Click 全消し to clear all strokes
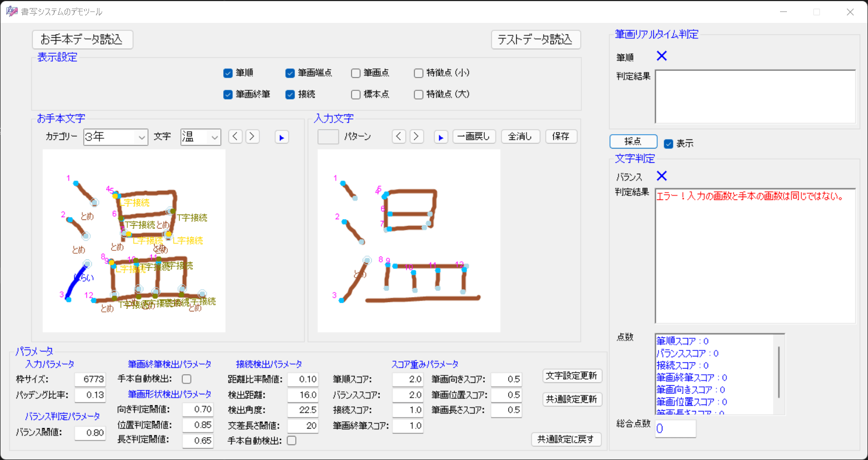Screen dimensions: 868x460 click(521, 137)
